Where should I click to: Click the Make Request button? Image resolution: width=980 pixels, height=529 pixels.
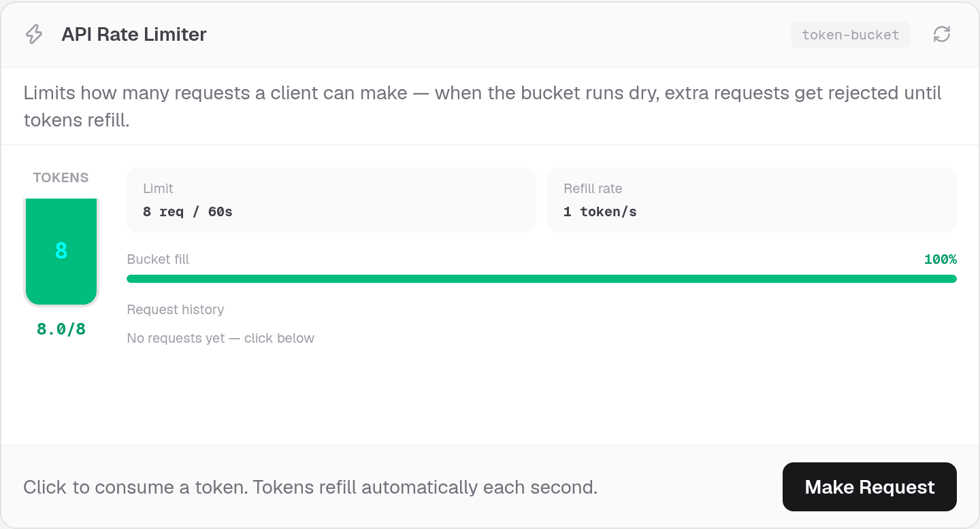pyautogui.click(x=870, y=487)
